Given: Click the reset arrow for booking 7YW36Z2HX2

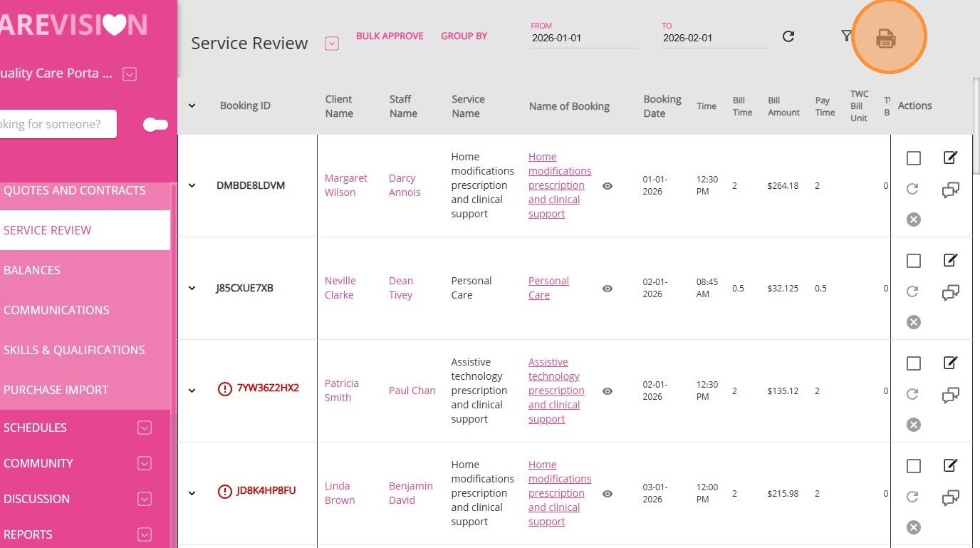Looking at the screenshot, I should pyautogui.click(x=913, y=394).
